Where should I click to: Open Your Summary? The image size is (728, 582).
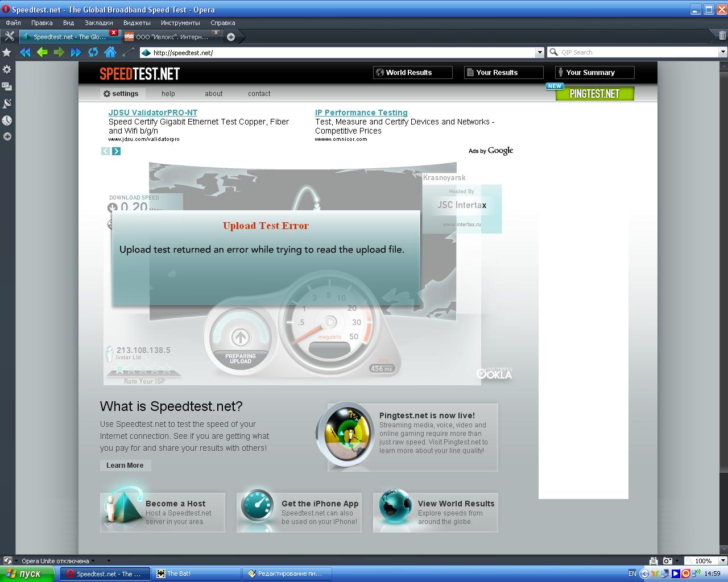(595, 73)
